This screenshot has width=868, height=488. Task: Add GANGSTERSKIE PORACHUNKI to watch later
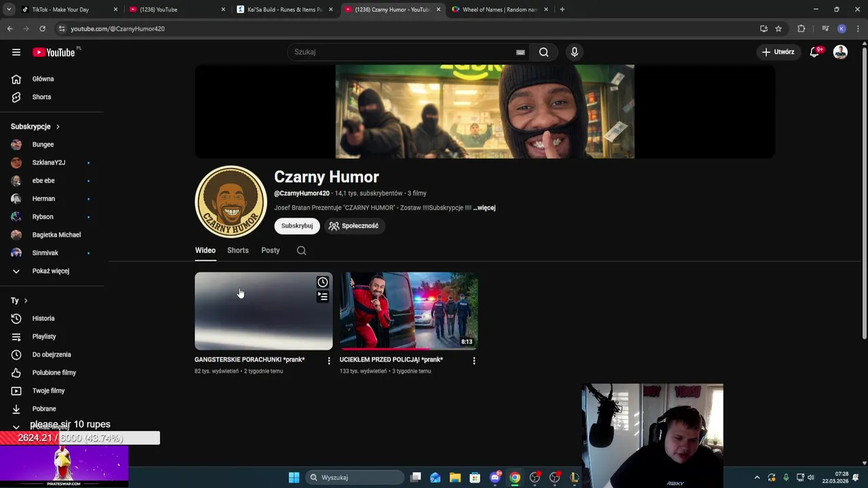(323, 282)
